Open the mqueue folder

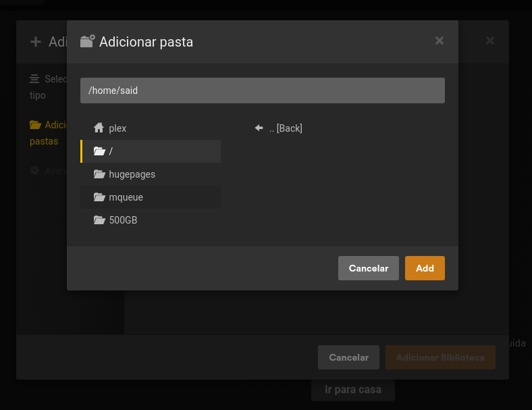151,197
